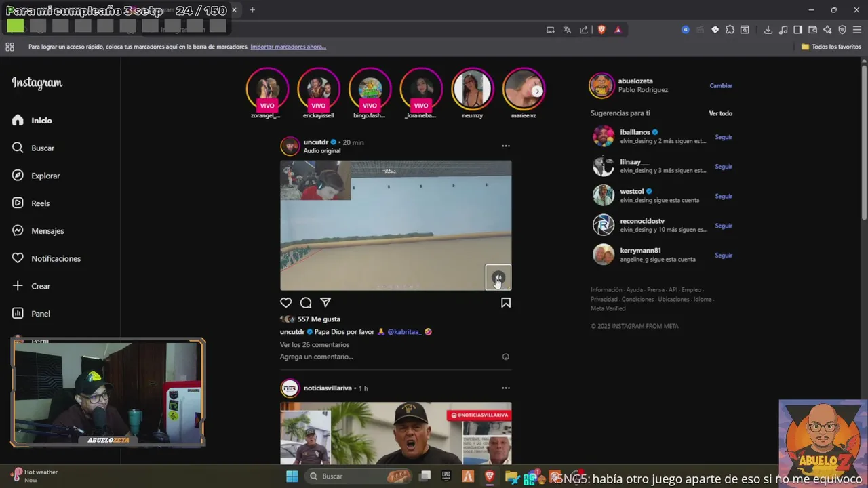Open comment icon on uncutdr post
Viewport: 868px width, 488px height.
coord(306,303)
